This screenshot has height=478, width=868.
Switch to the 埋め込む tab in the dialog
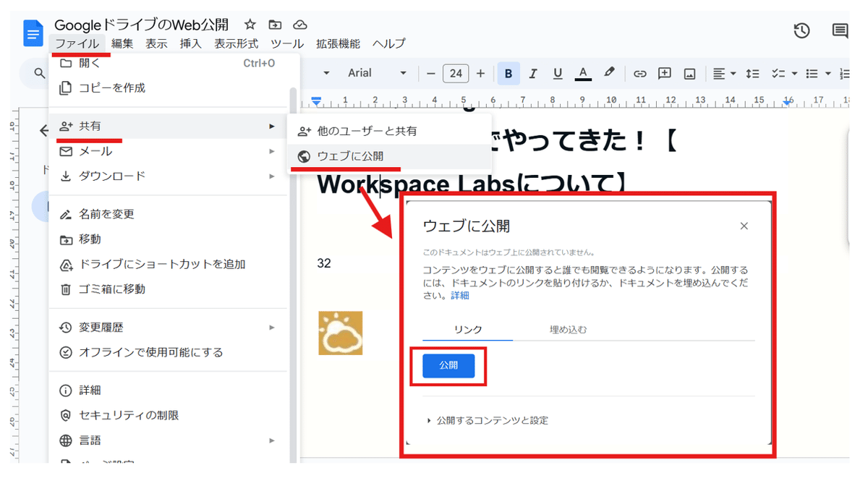568,330
